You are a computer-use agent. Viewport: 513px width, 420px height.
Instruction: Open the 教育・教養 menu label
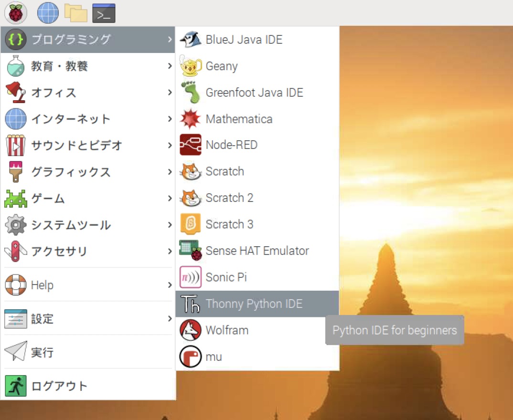click(60, 66)
